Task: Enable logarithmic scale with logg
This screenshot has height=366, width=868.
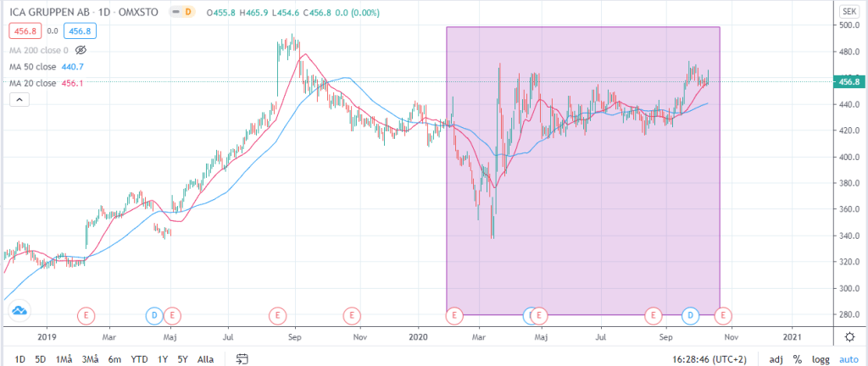Action: click(x=820, y=359)
